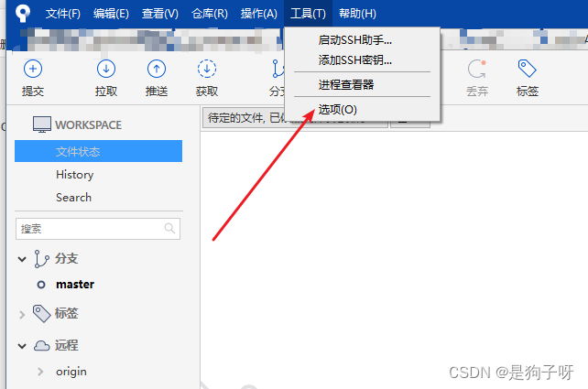Screen dimensions: 588x389
Task: Select 文件状态 in the sidebar
Action: coord(98,151)
